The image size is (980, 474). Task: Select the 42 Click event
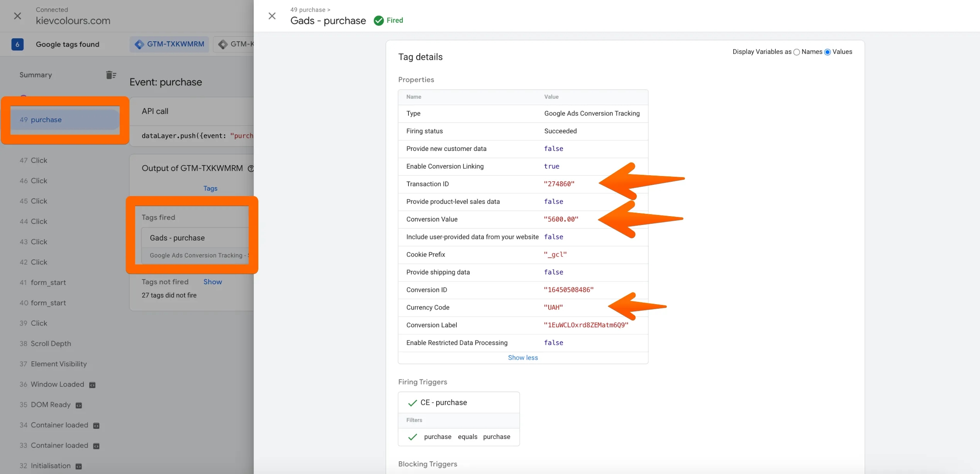click(34, 262)
